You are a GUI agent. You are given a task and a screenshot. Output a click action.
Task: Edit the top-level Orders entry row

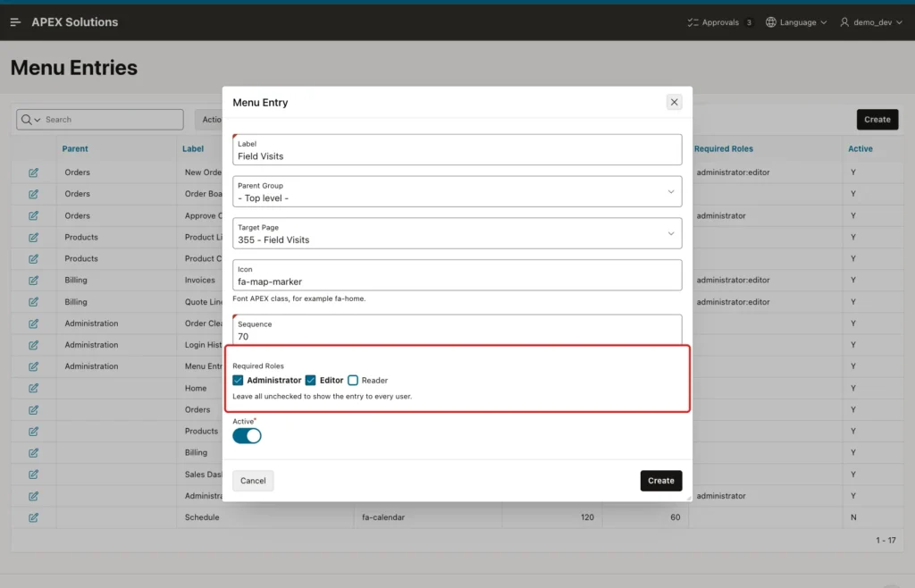33,410
